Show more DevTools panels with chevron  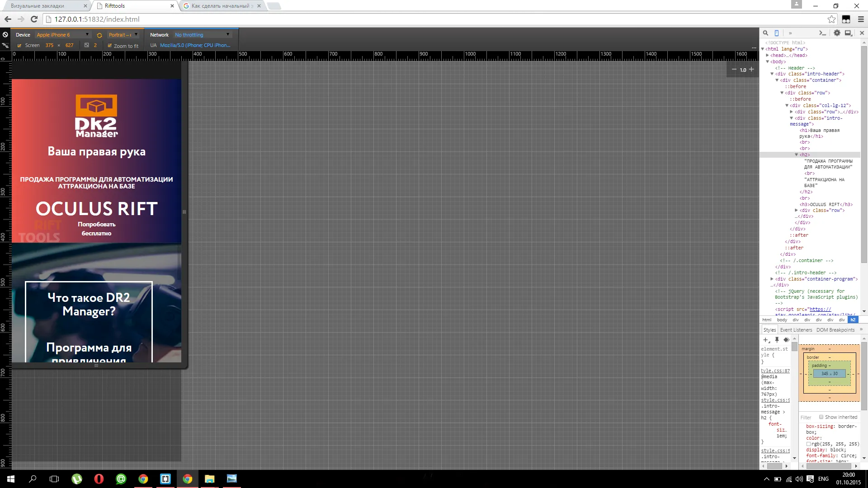790,33
